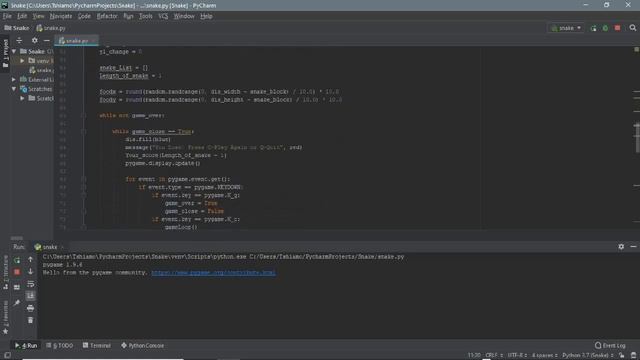Open the Terminal tool window tab
The image size is (640, 360).
pyautogui.click(x=97, y=345)
